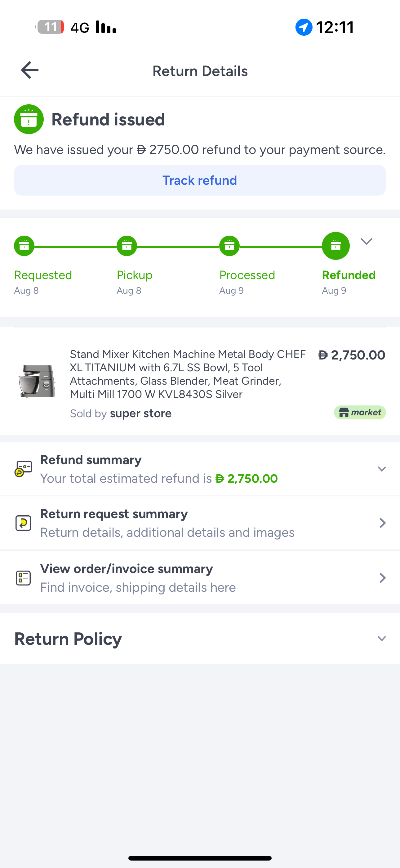
Task: Expand the Return Policy section
Action: pyautogui.click(x=381, y=638)
